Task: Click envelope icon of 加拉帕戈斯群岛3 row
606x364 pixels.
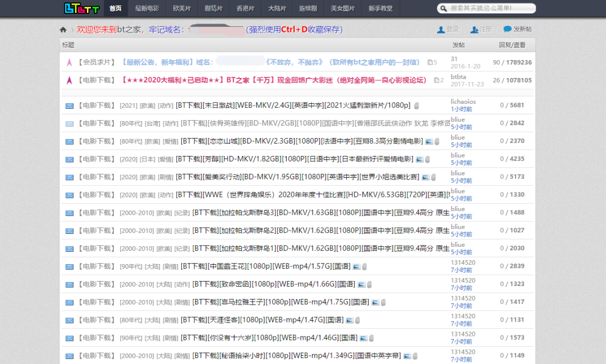Action: click(x=70, y=213)
